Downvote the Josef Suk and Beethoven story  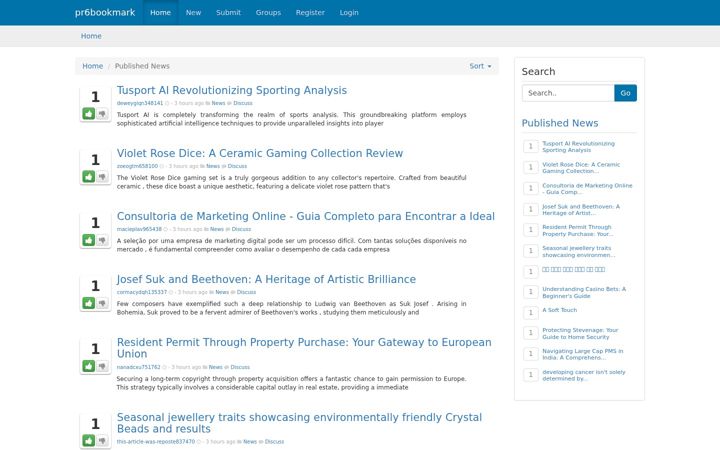click(x=102, y=303)
